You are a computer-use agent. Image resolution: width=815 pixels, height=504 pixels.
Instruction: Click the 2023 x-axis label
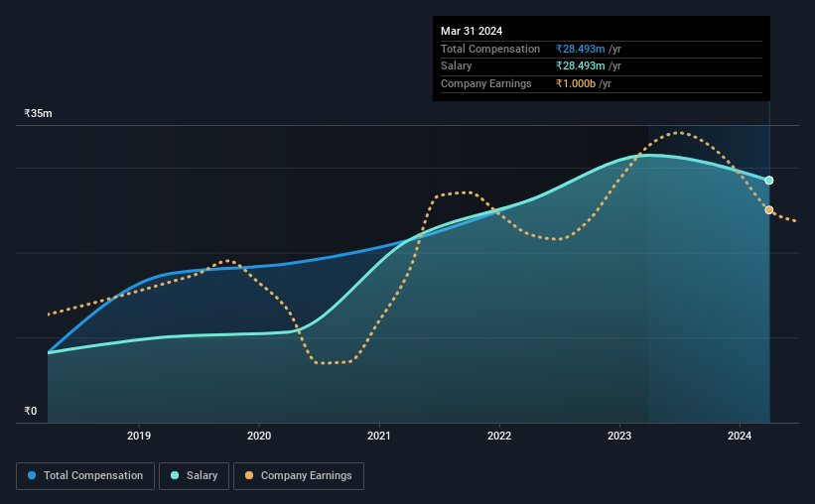619,436
